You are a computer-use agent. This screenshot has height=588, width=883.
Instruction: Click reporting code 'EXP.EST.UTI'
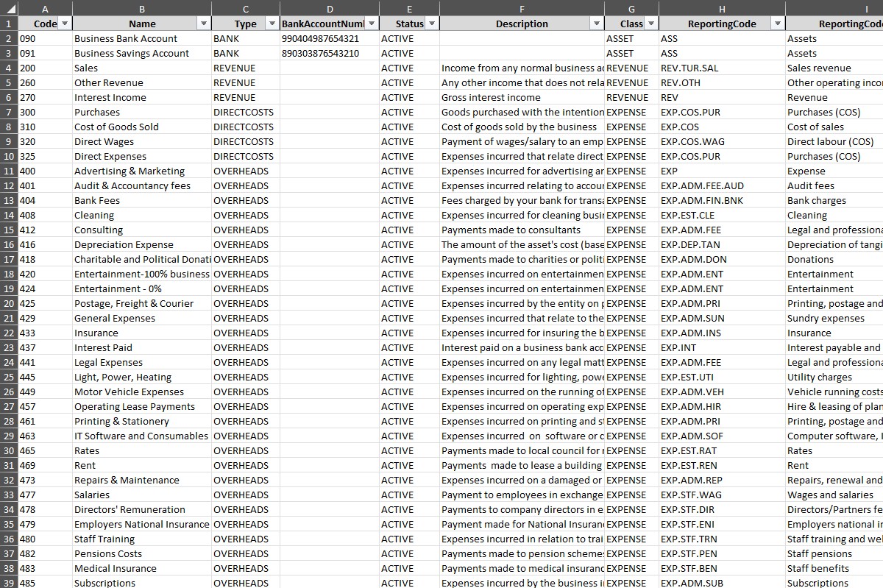pos(722,377)
